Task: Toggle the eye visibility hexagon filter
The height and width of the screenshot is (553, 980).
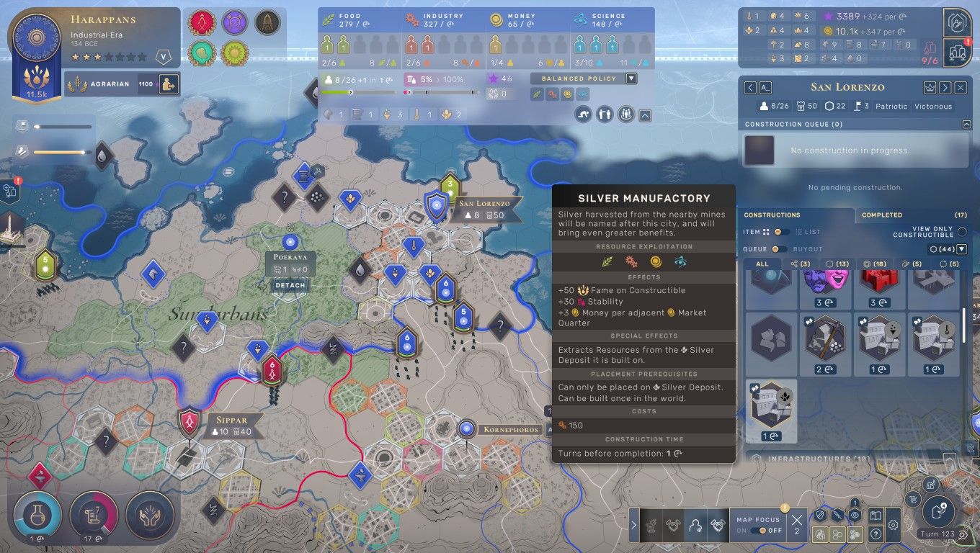Action: point(855,516)
